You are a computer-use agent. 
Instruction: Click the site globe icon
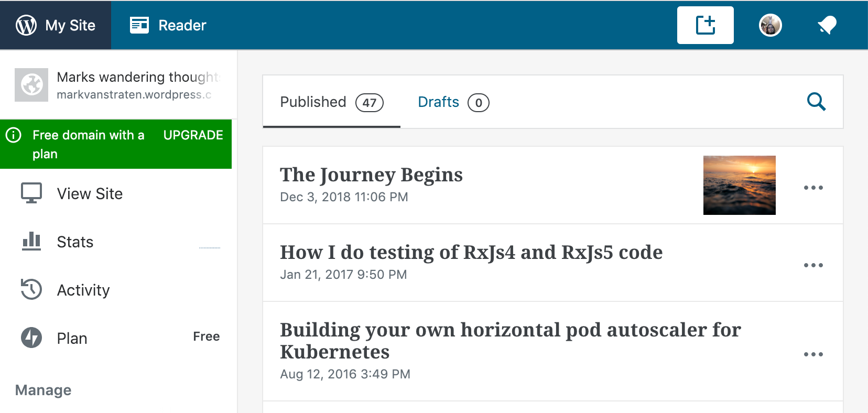(31, 85)
